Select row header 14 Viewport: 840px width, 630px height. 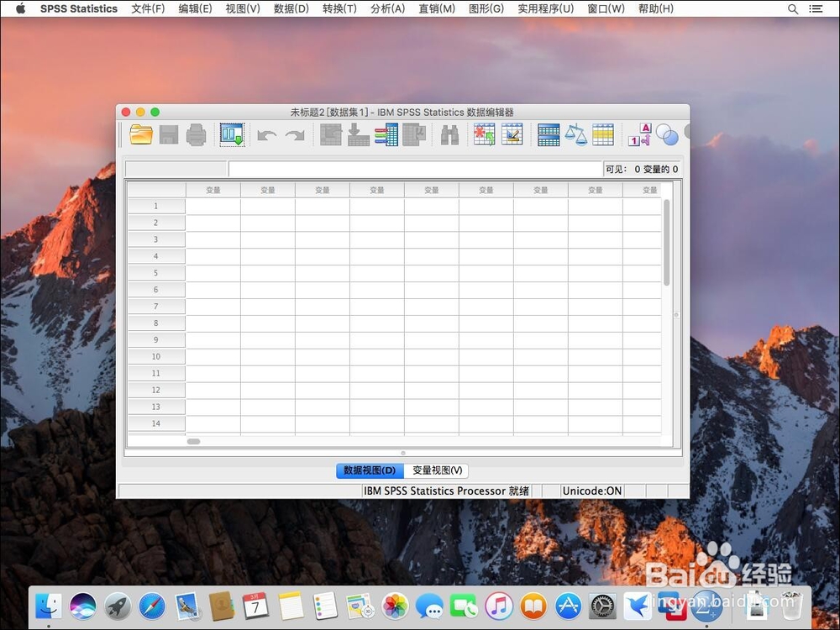pyautogui.click(x=156, y=423)
